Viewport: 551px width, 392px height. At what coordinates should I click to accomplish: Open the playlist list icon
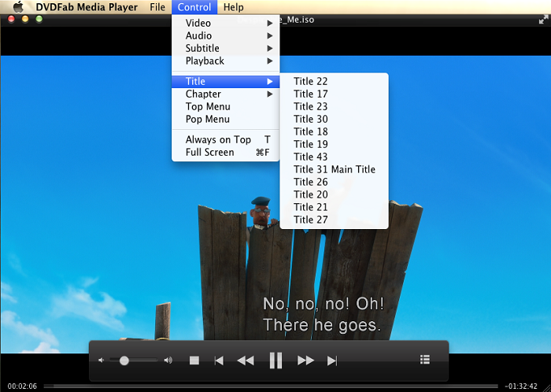tap(425, 359)
